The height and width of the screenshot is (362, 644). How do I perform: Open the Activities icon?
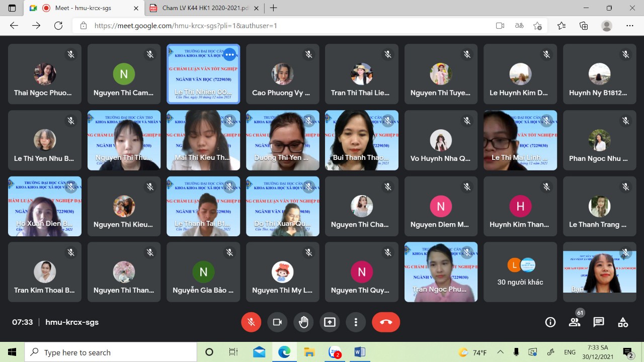pos(623,322)
